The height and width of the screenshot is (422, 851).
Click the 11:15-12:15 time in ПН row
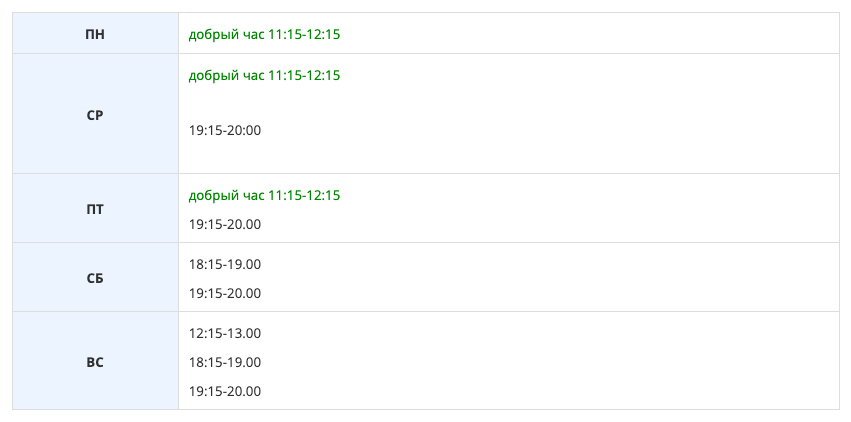pos(304,34)
